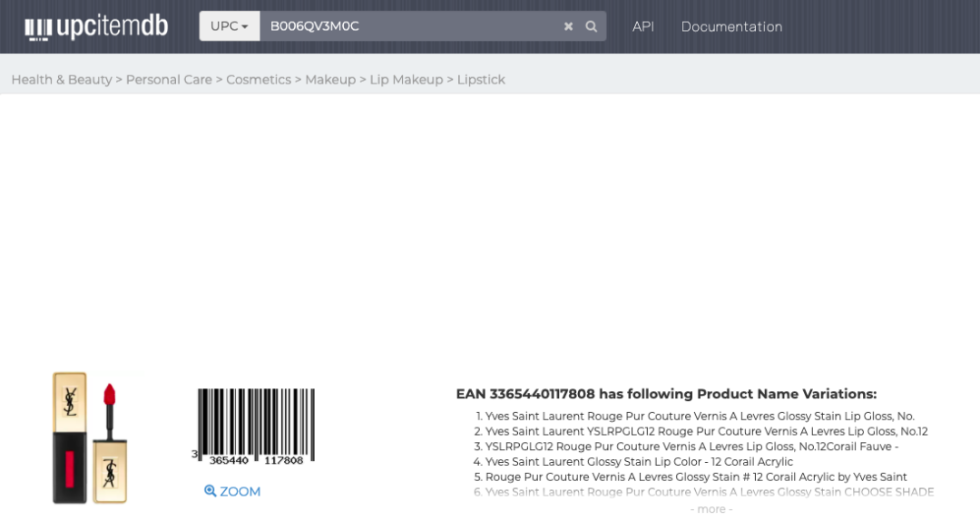Open Cosmetics breadcrumb link

click(259, 80)
